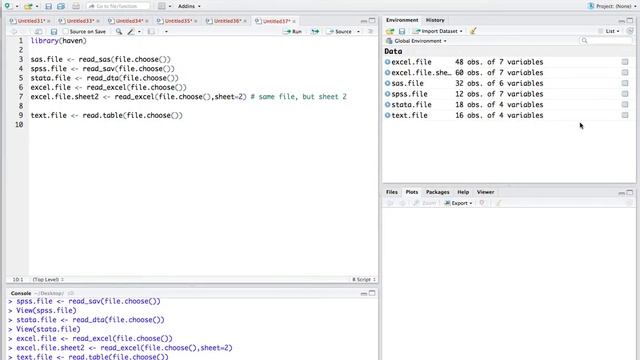
Task: Open the Project (None) menu
Action: (611, 6)
